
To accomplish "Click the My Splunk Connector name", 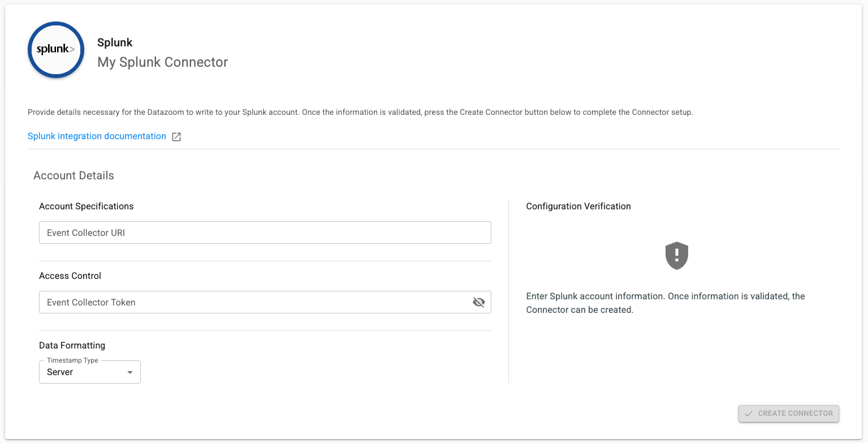I will [162, 62].
